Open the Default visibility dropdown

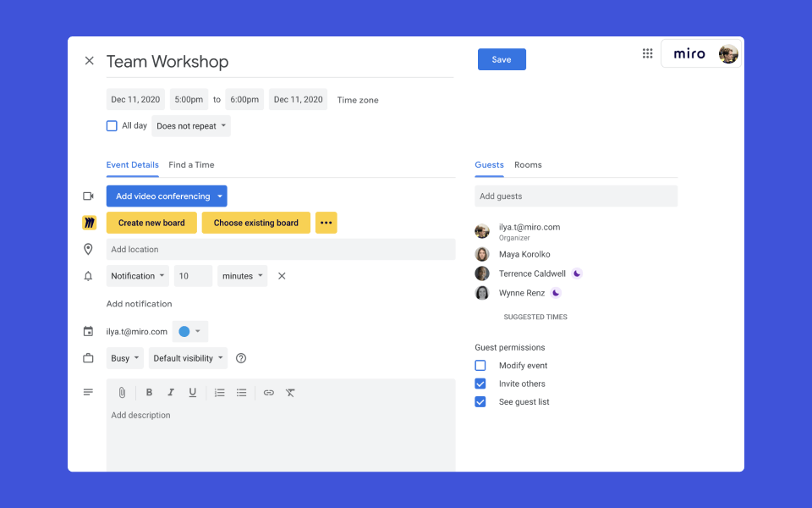coord(188,358)
